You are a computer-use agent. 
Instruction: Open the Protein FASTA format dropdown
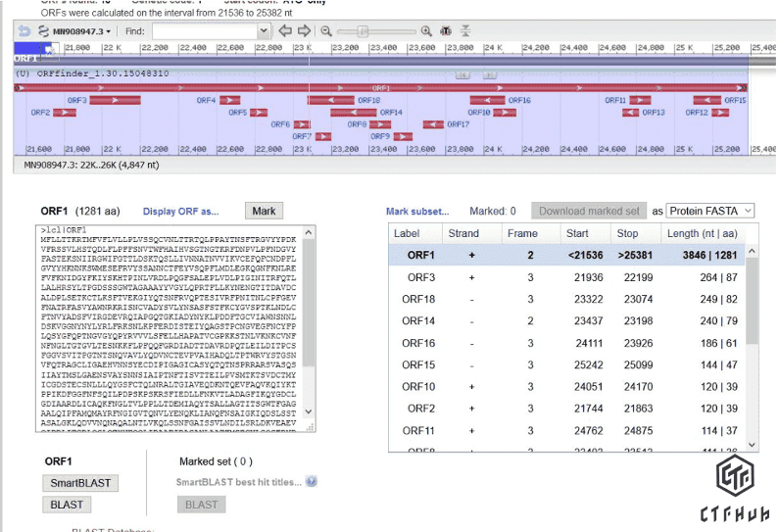[x=710, y=211]
